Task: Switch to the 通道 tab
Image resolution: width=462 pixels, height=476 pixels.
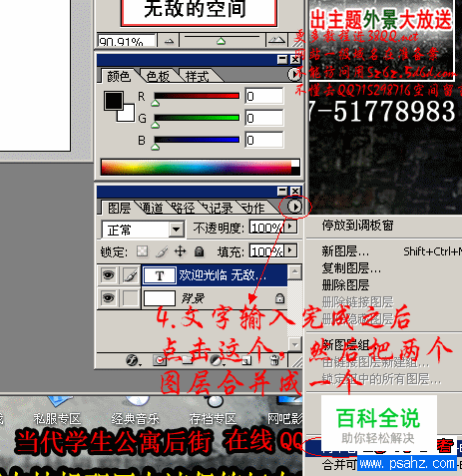Action: coord(153,209)
